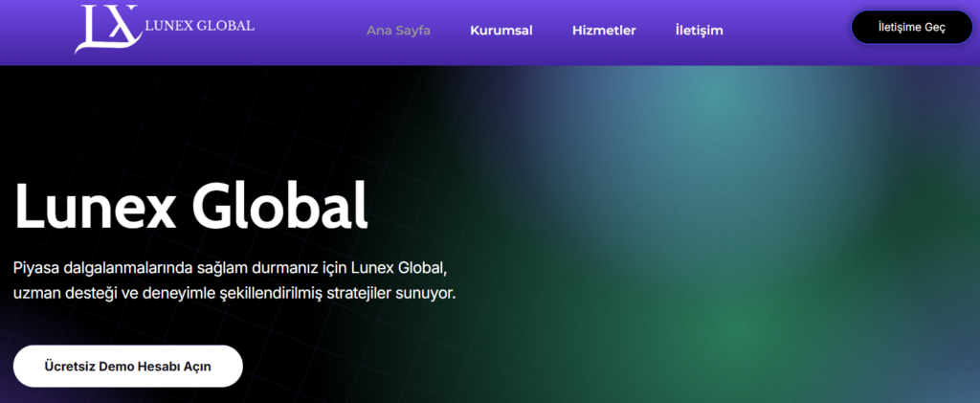The height and width of the screenshot is (403, 980).
Task: Open the Ana Sayfa menu item
Action: pyautogui.click(x=398, y=31)
